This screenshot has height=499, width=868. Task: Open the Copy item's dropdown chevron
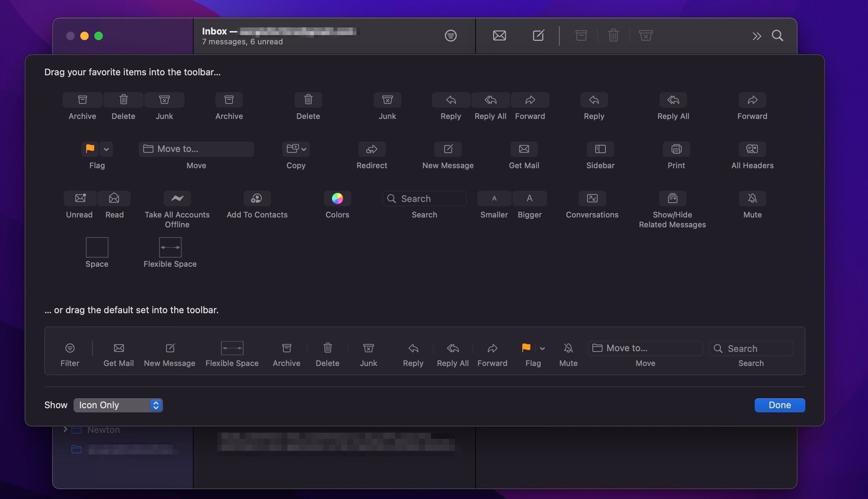point(303,149)
